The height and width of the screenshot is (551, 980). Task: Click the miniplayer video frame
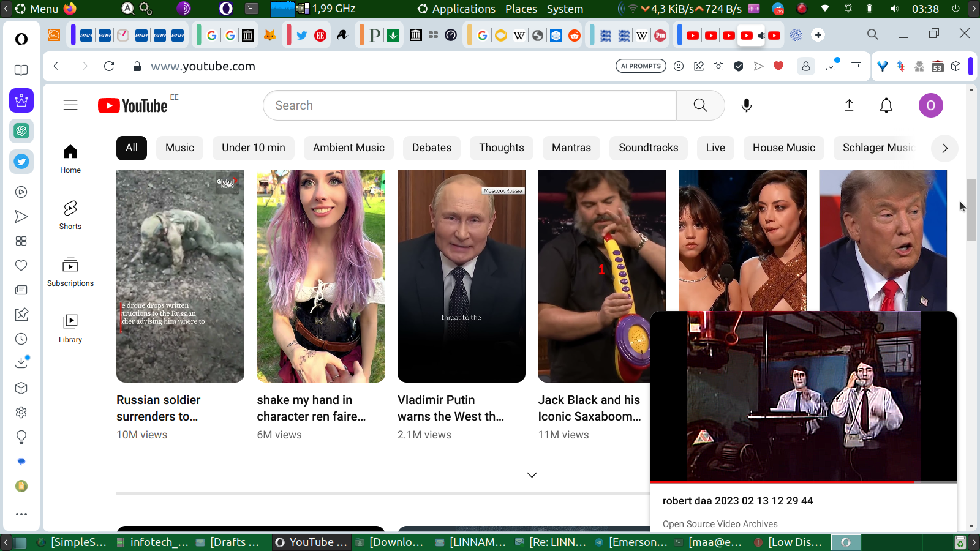coord(804,396)
